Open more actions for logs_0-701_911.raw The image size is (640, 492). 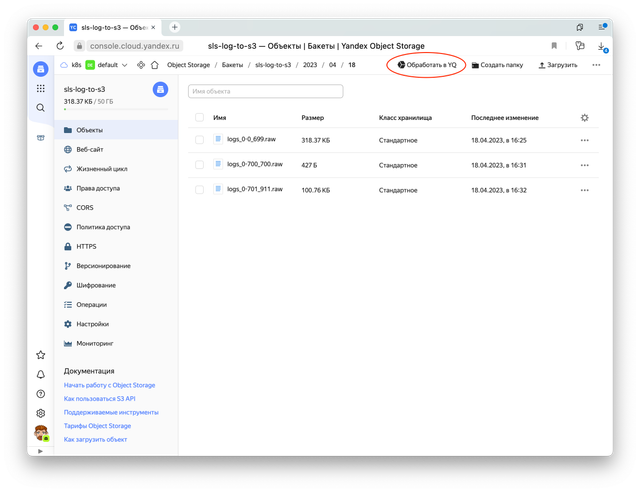(x=585, y=188)
